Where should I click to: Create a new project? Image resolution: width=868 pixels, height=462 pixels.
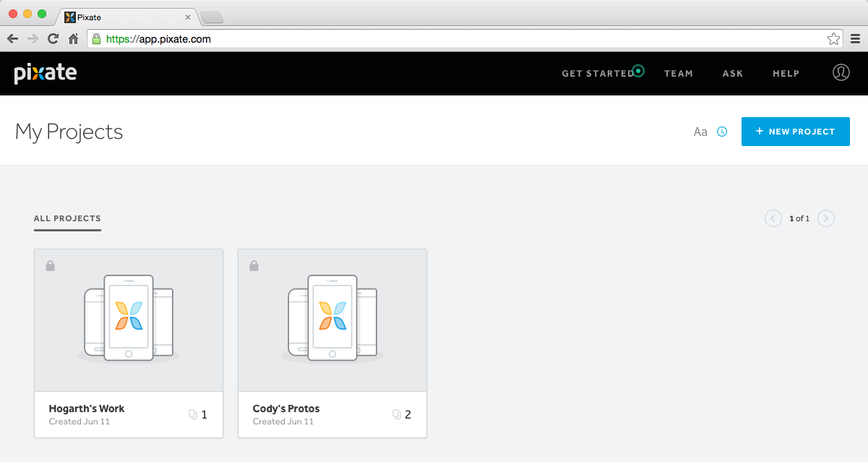click(796, 132)
